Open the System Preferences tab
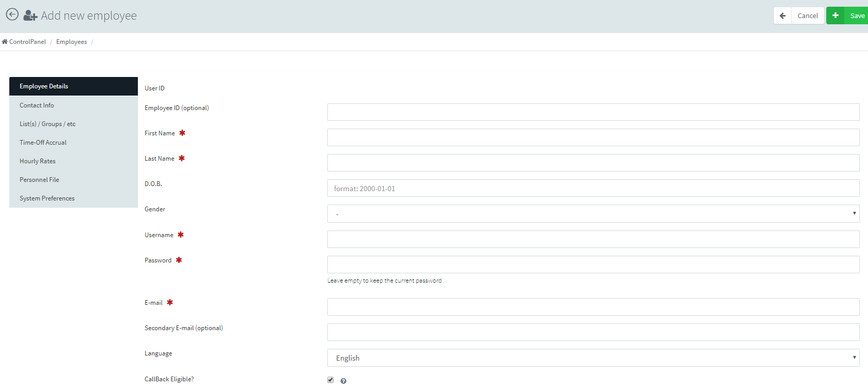Screen dimensions: 868x388 [x=73, y=198]
